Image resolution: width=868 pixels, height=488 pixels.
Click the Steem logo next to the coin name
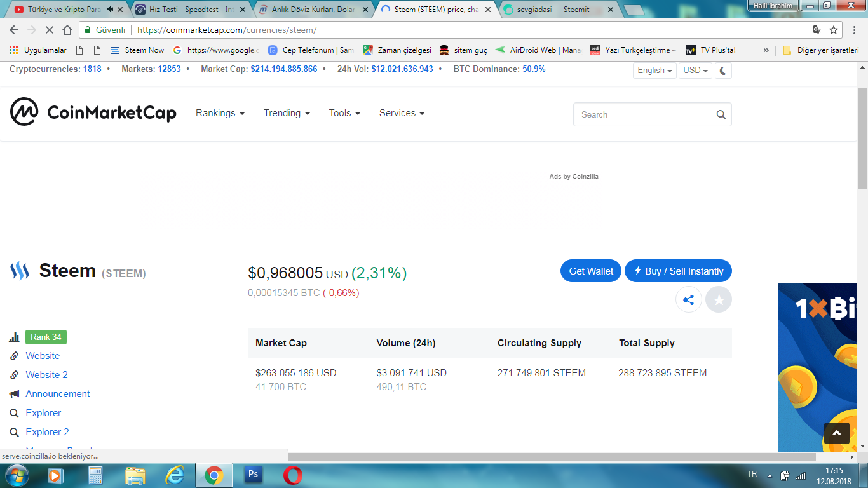(x=20, y=271)
